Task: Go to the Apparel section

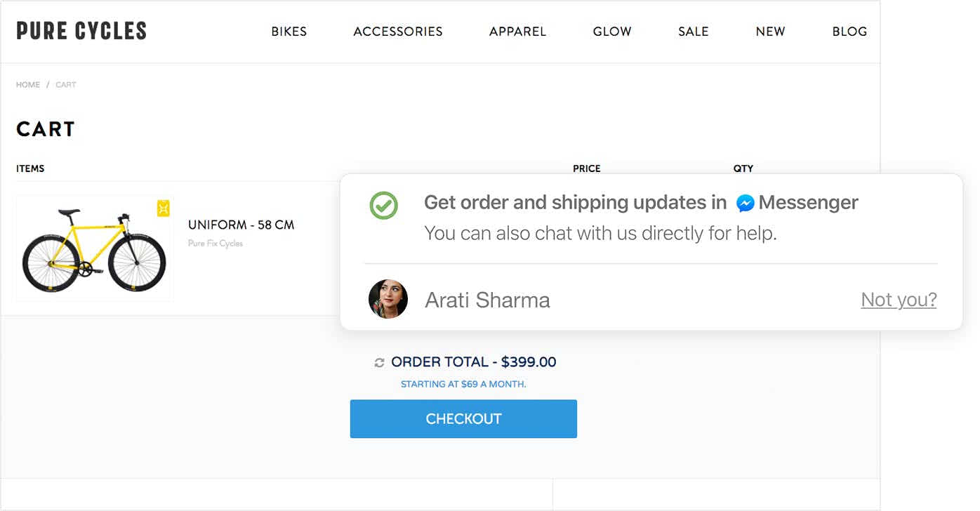Action: pos(517,32)
